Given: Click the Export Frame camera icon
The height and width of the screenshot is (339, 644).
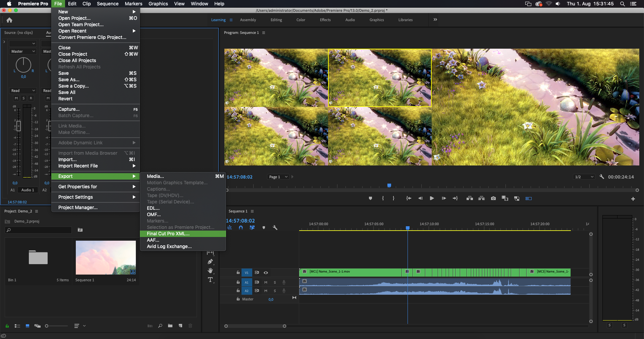Looking at the screenshot, I should pyautogui.click(x=493, y=198).
